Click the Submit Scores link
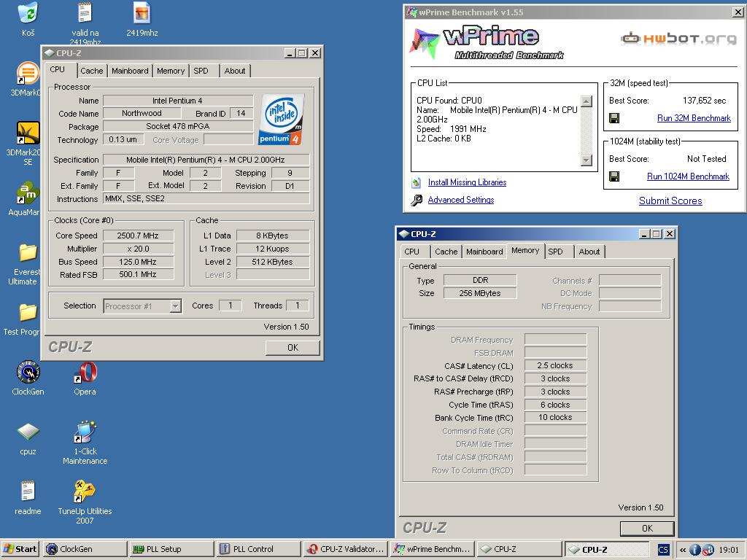Viewport: 747px width, 560px height. [670, 201]
